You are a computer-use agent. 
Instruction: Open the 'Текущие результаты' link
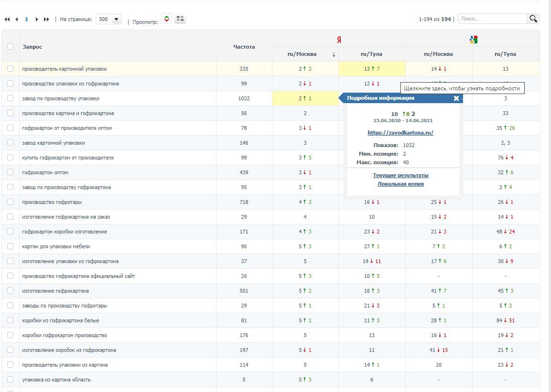pyautogui.click(x=400, y=175)
